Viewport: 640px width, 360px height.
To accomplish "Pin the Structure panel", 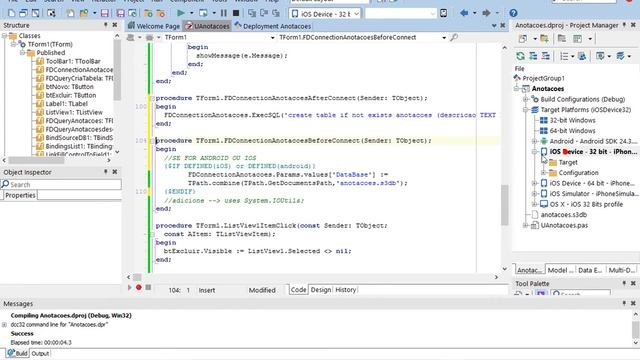I will (106, 25).
